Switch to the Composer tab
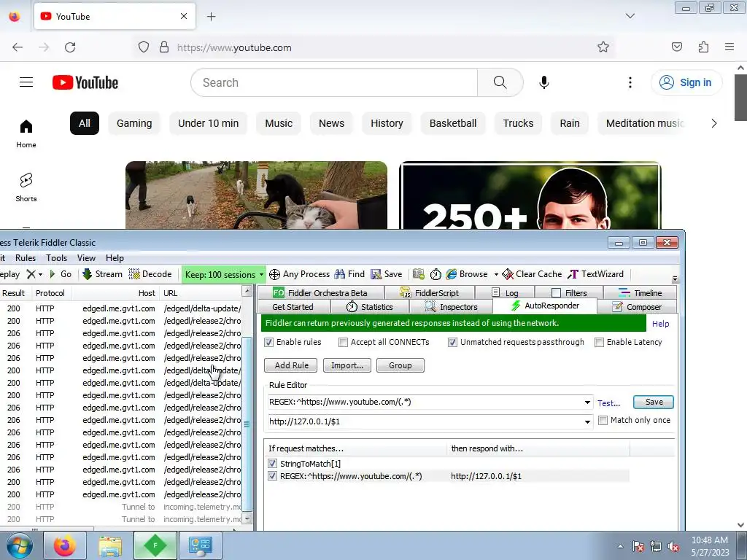This screenshot has height=560, width=747. point(636,307)
